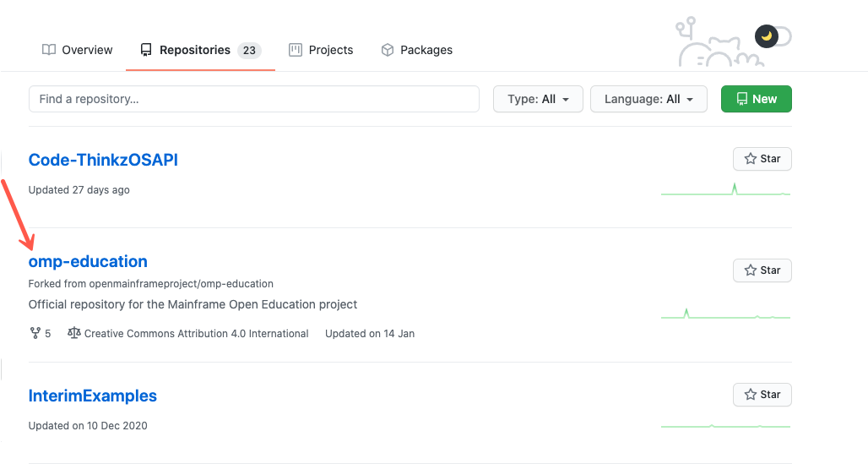Open the InterimExamples repository
This screenshot has width=868, height=464.
click(92, 396)
